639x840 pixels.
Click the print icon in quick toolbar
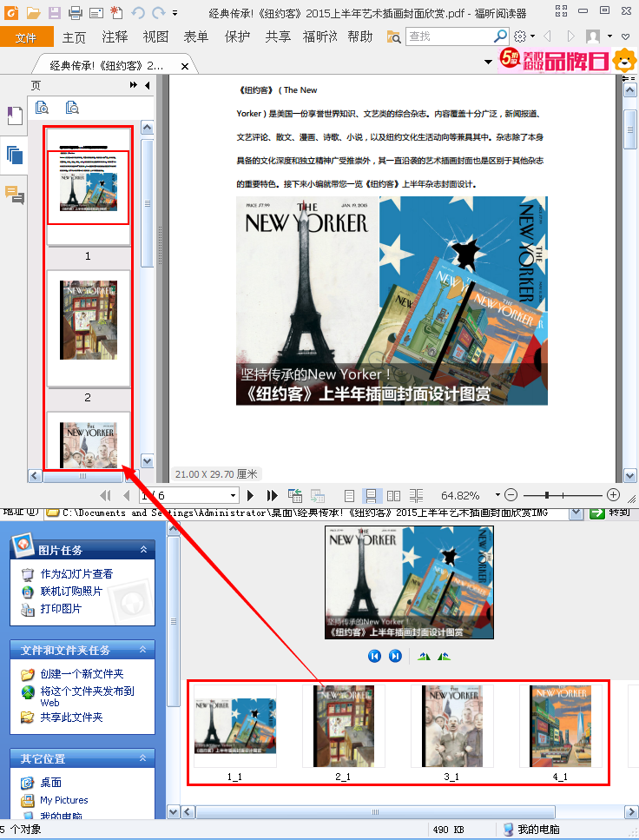[75, 12]
